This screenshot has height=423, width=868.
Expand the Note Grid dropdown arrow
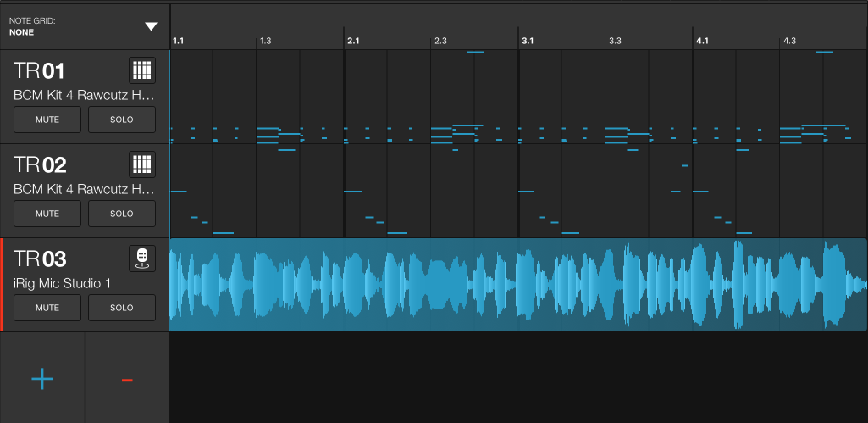click(151, 26)
